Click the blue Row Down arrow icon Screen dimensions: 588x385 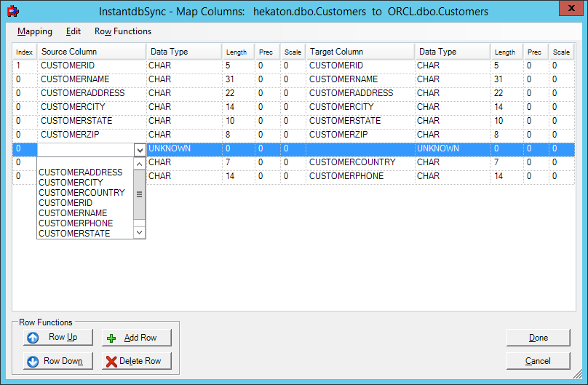coord(33,362)
